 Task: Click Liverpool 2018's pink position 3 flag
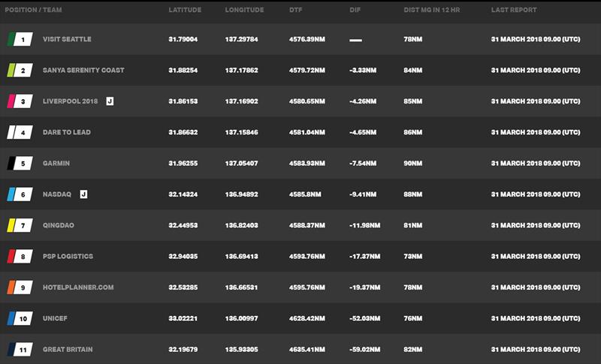pyautogui.click(x=20, y=101)
